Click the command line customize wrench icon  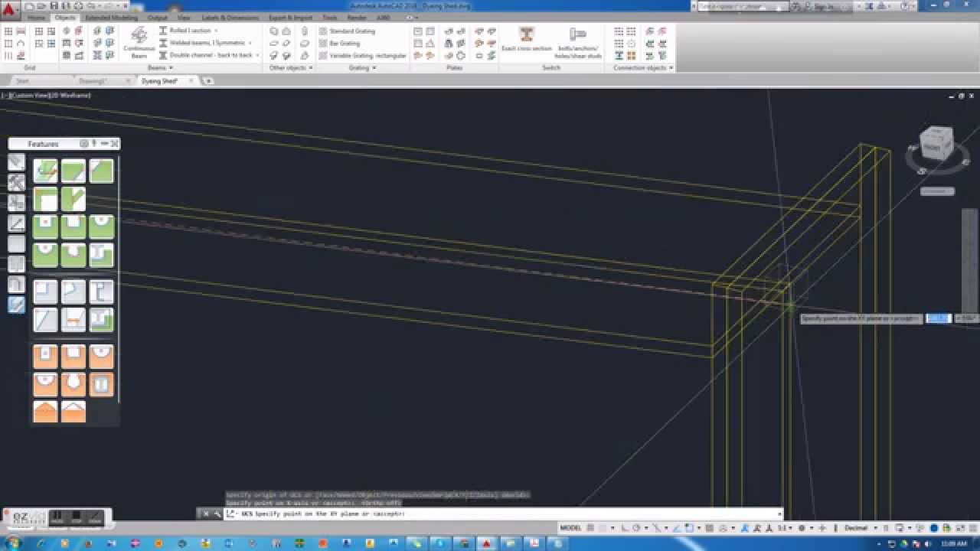coord(217,514)
